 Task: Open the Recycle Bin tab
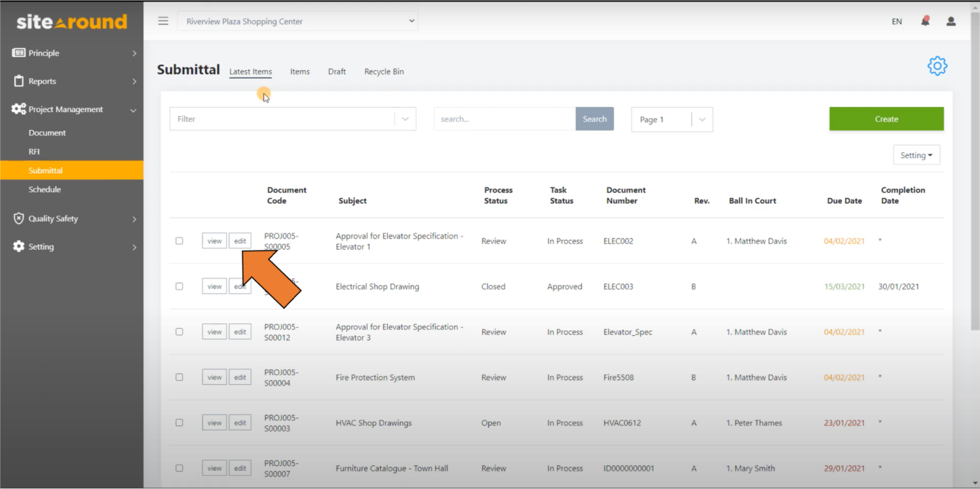coord(384,71)
